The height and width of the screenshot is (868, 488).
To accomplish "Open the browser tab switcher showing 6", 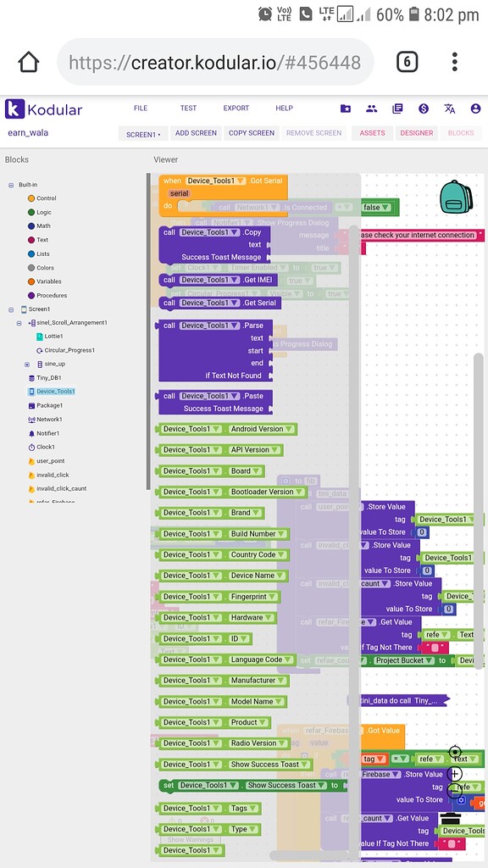I will [407, 62].
